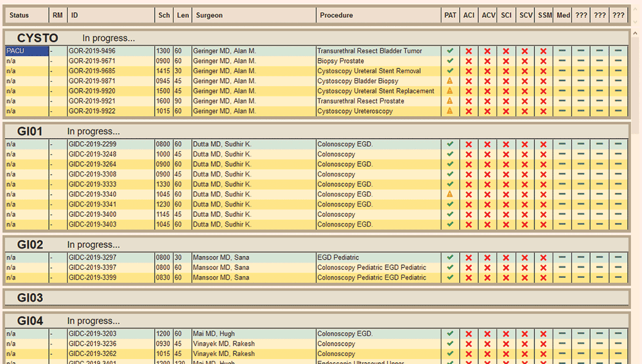
Task: Collapse the GI01 section
Action: 29,131
